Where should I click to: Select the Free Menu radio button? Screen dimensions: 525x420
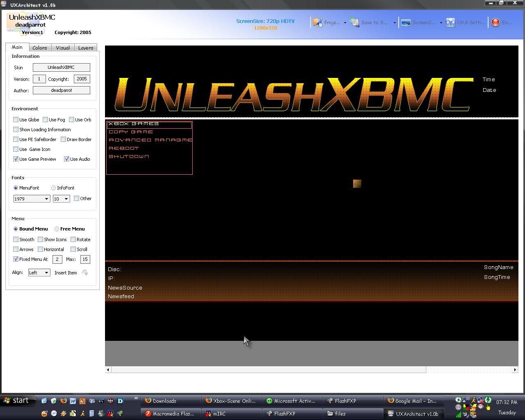[x=57, y=229]
